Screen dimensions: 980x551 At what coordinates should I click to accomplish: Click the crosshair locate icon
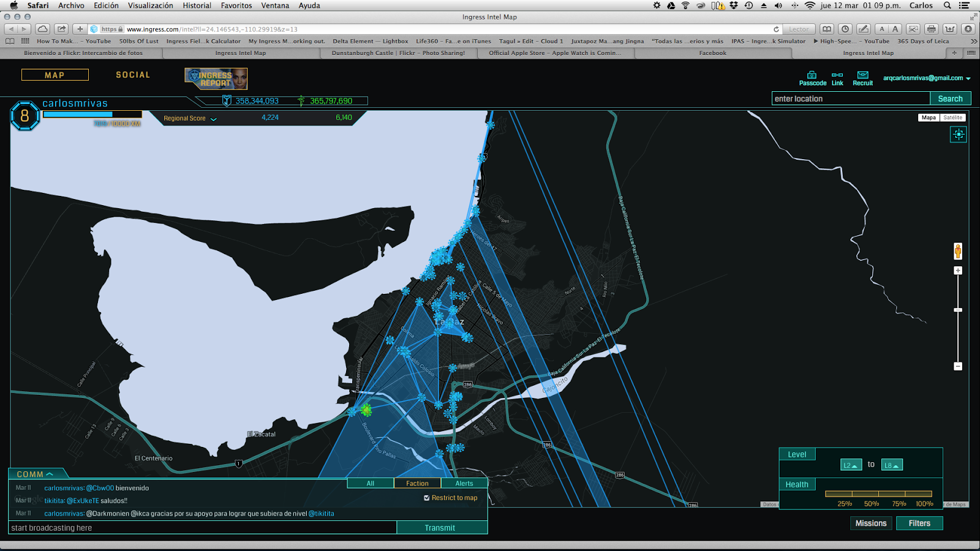tap(959, 135)
